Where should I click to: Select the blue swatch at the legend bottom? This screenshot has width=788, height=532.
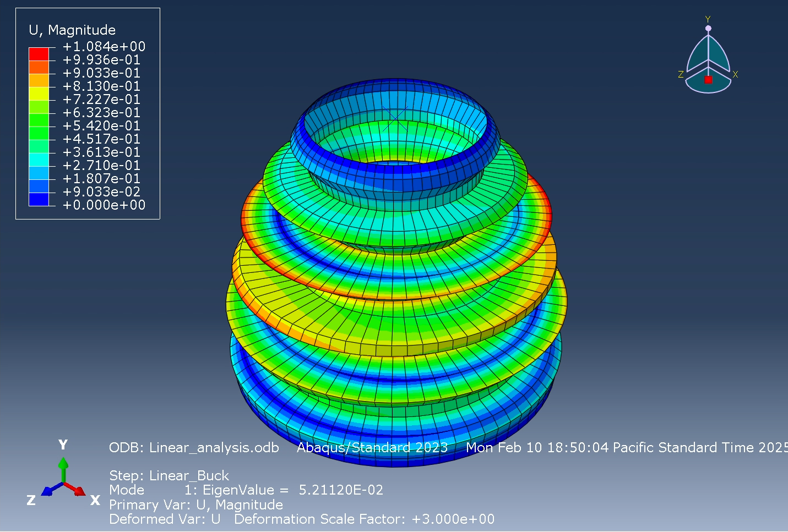coord(39,199)
